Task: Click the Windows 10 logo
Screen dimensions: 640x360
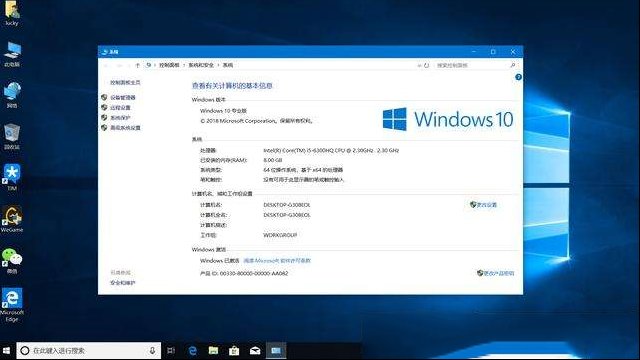Action: [448, 119]
